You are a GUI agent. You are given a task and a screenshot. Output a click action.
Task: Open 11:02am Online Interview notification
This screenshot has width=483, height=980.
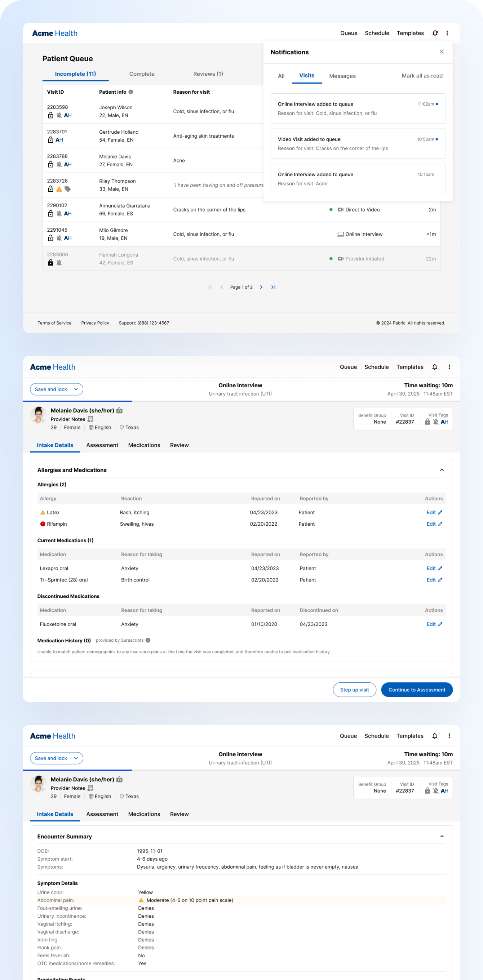coord(358,108)
